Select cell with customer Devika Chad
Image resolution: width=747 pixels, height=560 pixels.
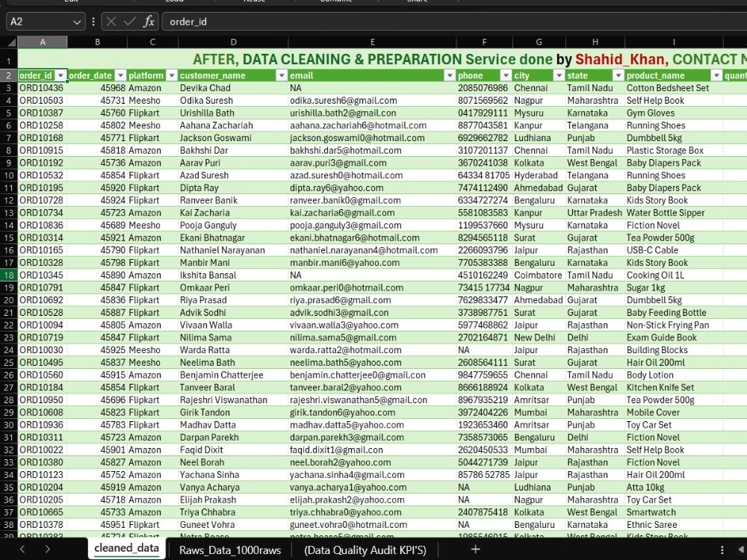pos(233,87)
